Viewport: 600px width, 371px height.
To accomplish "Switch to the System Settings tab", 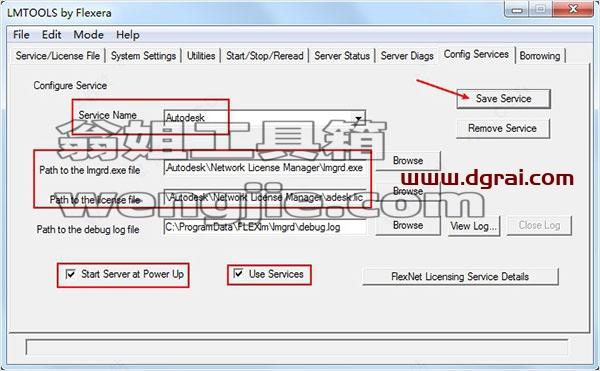I will 143,56.
